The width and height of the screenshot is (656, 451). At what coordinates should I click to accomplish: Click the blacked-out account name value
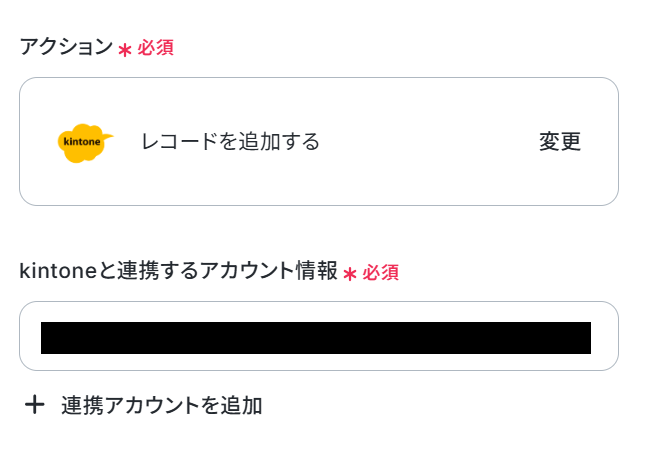tap(315, 338)
